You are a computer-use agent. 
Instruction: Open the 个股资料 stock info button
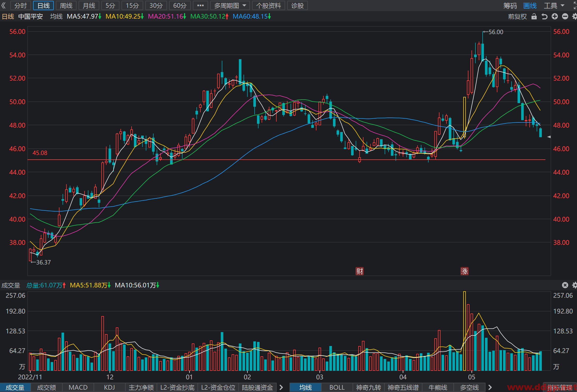pos(268,5)
